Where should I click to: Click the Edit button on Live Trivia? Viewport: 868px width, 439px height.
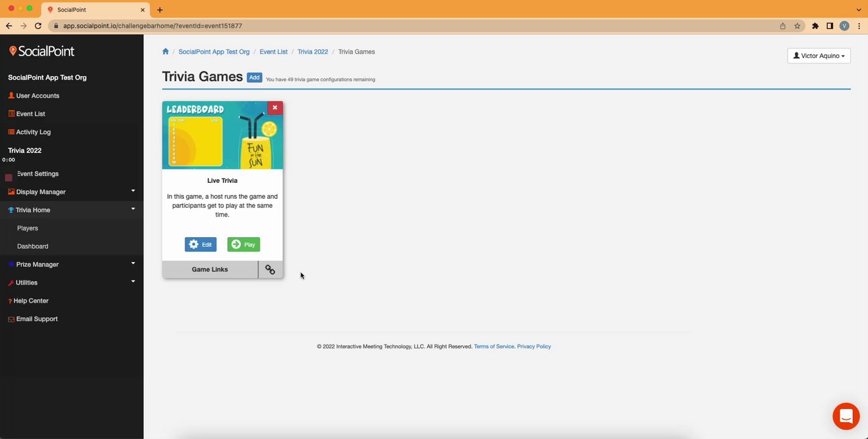201,244
